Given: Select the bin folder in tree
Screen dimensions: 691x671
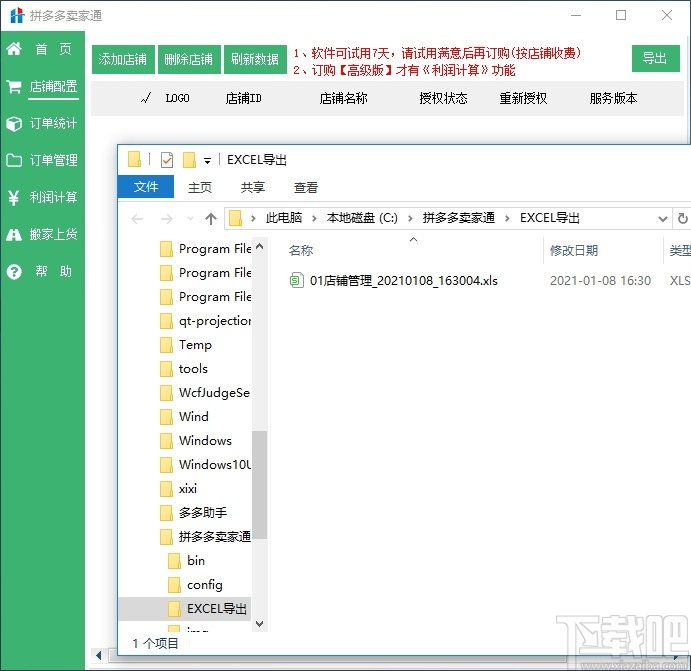Looking at the screenshot, I should [196, 560].
